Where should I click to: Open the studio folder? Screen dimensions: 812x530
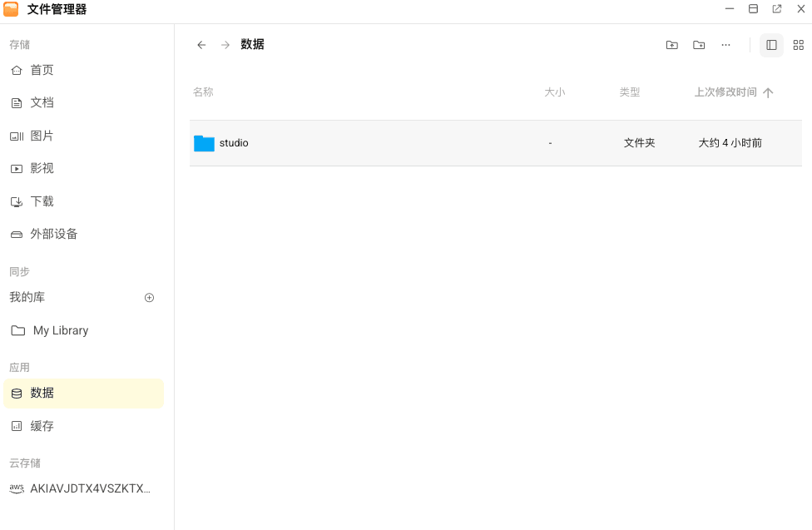click(234, 143)
